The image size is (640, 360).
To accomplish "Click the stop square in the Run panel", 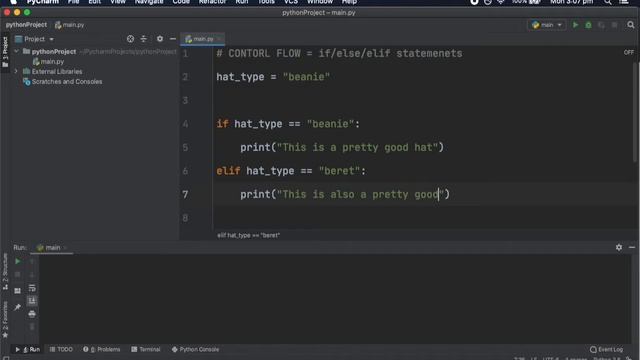I will (18, 275).
